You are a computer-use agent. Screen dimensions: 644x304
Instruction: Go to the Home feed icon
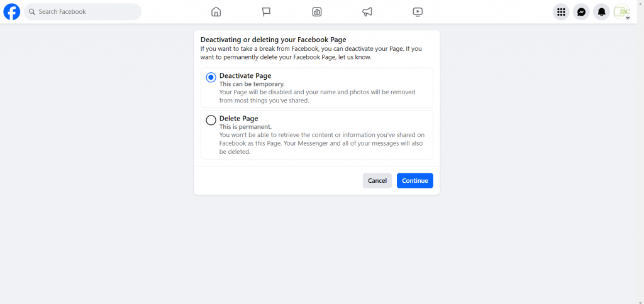click(216, 12)
